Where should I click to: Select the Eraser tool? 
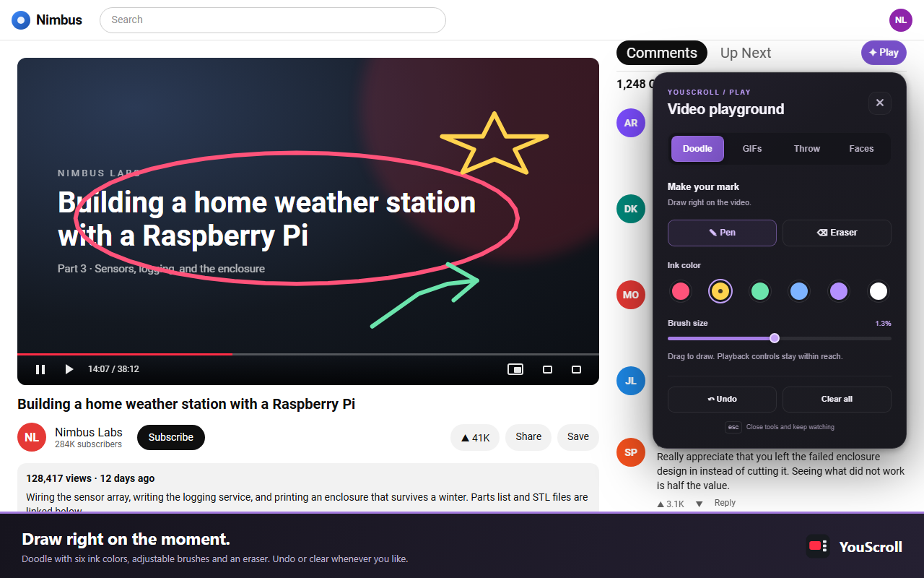point(837,233)
